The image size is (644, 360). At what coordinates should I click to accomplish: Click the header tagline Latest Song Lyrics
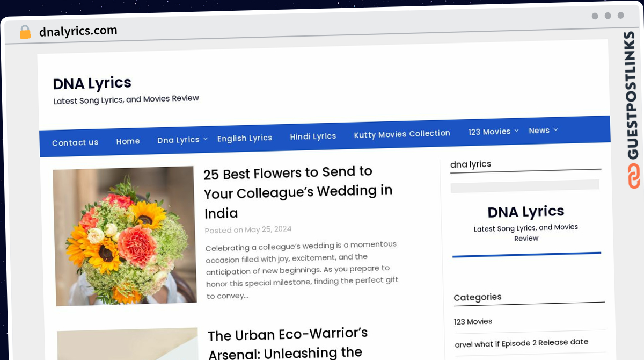point(126,100)
